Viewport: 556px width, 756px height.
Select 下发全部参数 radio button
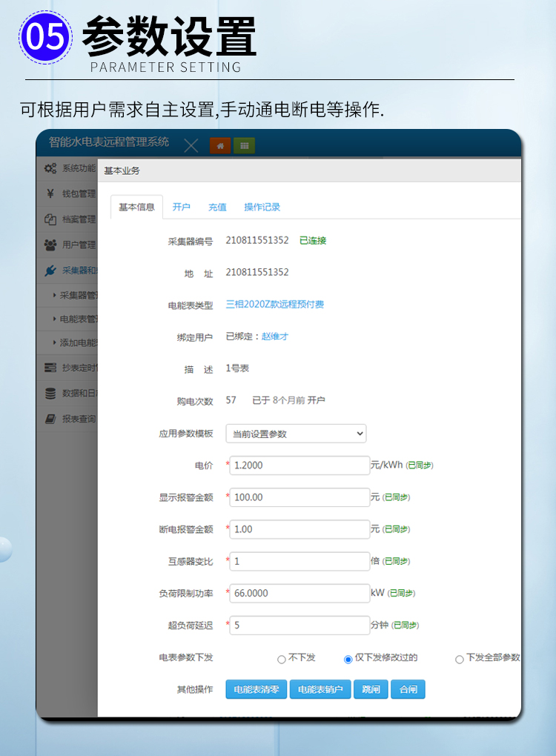click(x=460, y=659)
